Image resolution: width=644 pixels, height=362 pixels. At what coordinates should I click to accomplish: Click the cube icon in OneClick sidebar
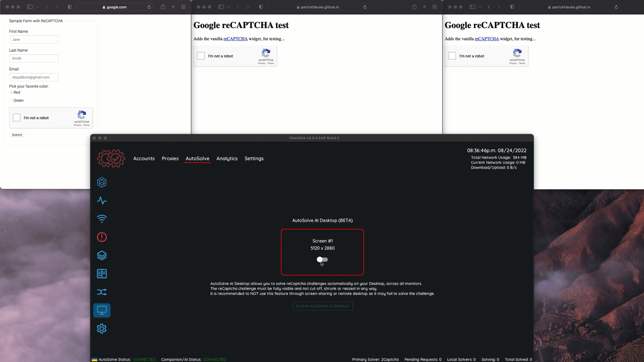pos(102,182)
